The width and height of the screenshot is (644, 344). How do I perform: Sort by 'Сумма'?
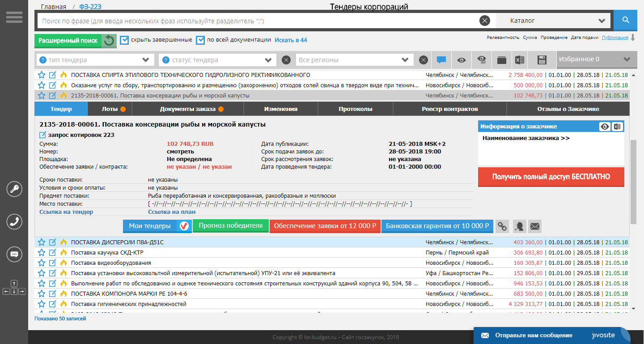point(530,38)
